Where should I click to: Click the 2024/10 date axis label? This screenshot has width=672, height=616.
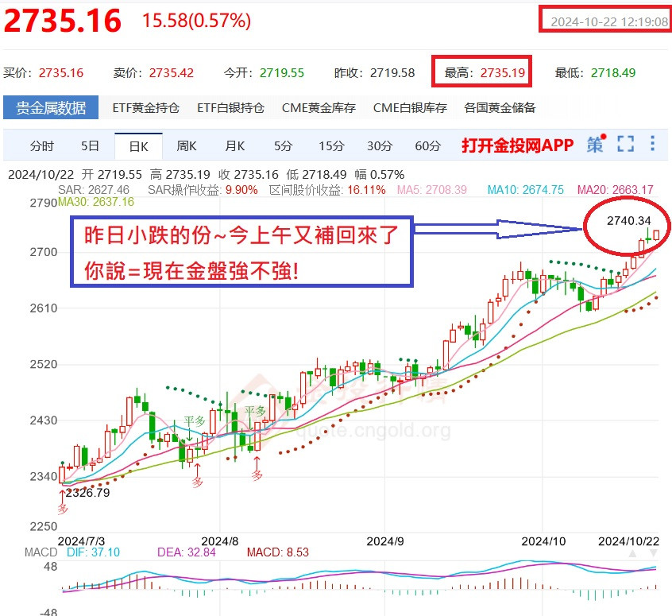tap(543, 541)
